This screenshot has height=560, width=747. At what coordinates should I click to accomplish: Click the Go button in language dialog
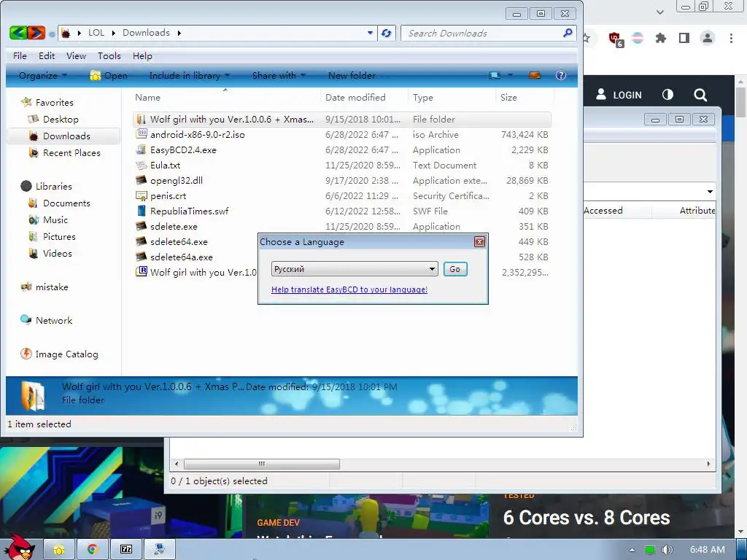tap(455, 269)
